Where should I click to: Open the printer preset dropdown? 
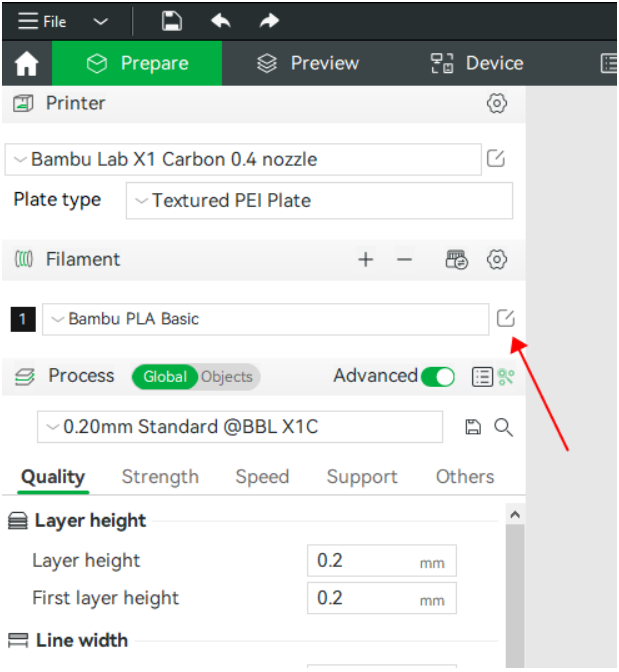pos(243,159)
